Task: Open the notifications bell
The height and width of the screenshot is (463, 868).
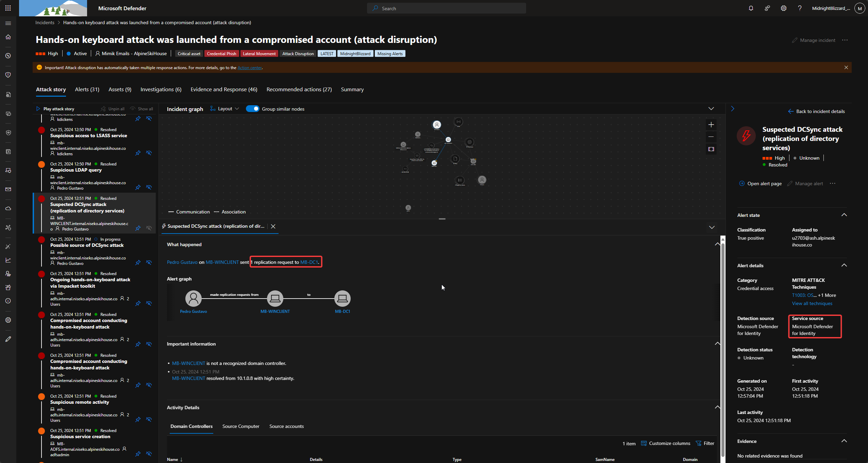Action: [751, 8]
